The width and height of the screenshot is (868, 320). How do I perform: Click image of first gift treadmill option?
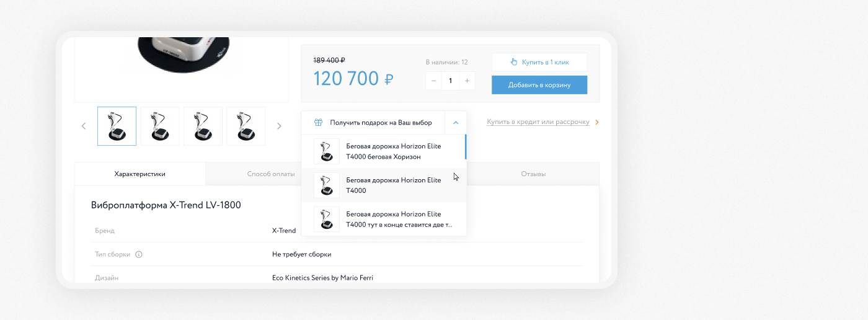[327, 151]
